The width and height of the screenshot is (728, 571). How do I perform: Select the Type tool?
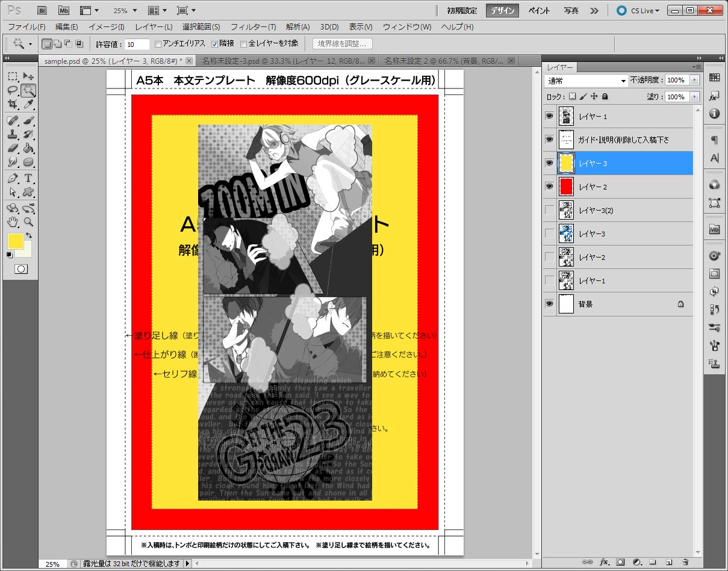pyautogui.click(x=28, y=178)
